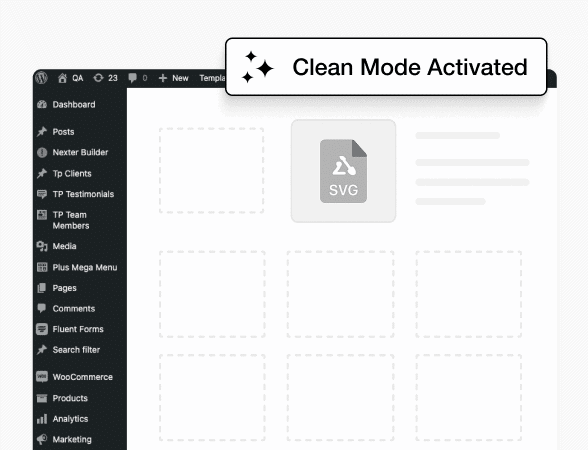Click the Comments bubble icon in sidebar

click(x=42, y=309)
